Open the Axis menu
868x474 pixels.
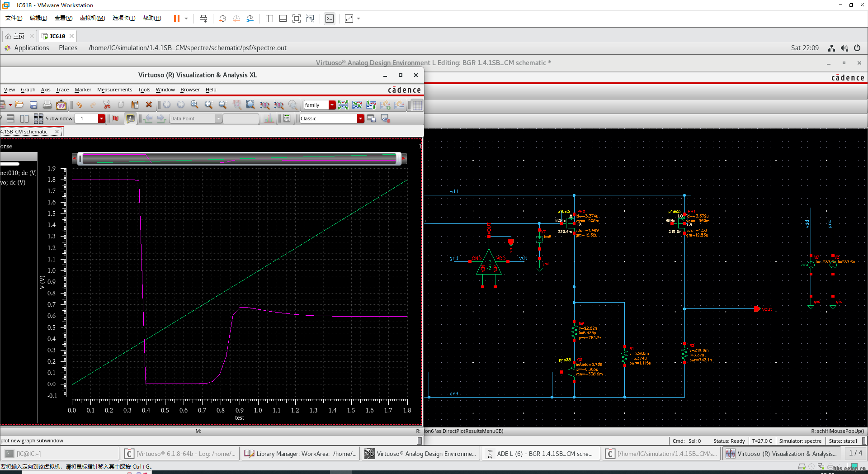tap(46, 90)
